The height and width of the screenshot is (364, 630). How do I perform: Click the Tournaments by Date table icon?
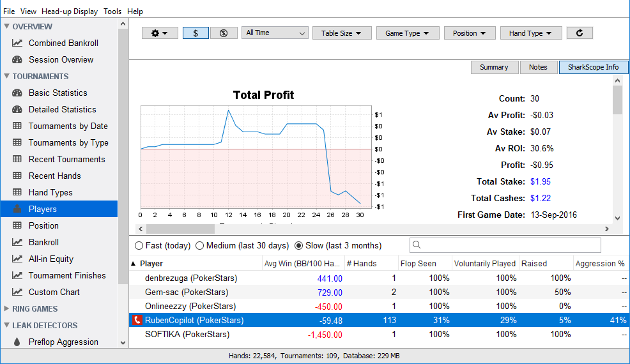pos(17,126)
